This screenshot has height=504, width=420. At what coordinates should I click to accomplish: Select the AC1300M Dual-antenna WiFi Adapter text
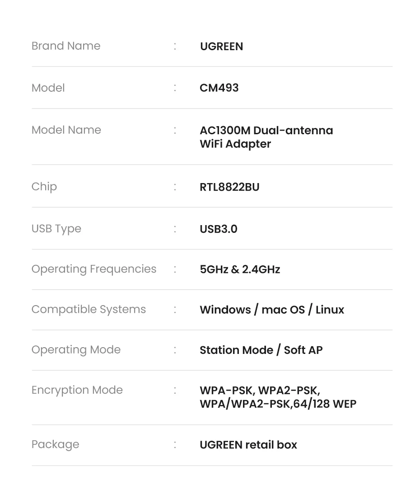pos(266,137)
